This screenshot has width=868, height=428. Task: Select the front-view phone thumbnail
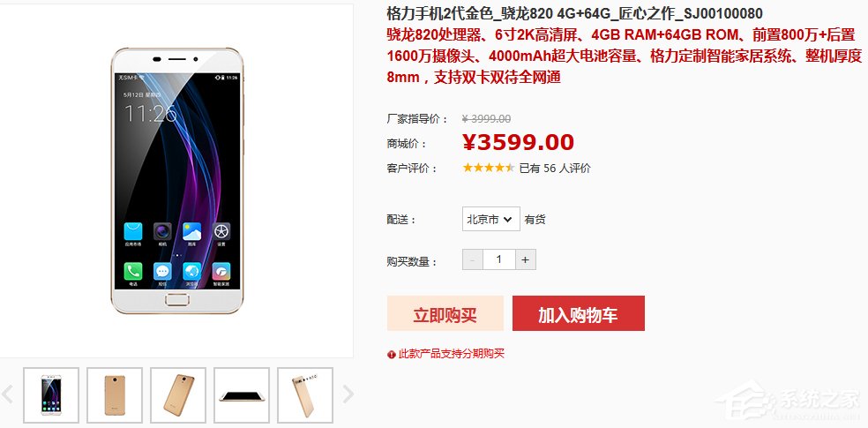pyautogui.click(x=51, y=394)
